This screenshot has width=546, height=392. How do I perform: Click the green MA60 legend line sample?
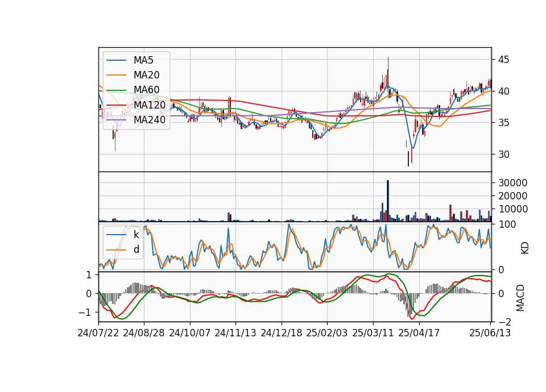(x=117, y=90)
